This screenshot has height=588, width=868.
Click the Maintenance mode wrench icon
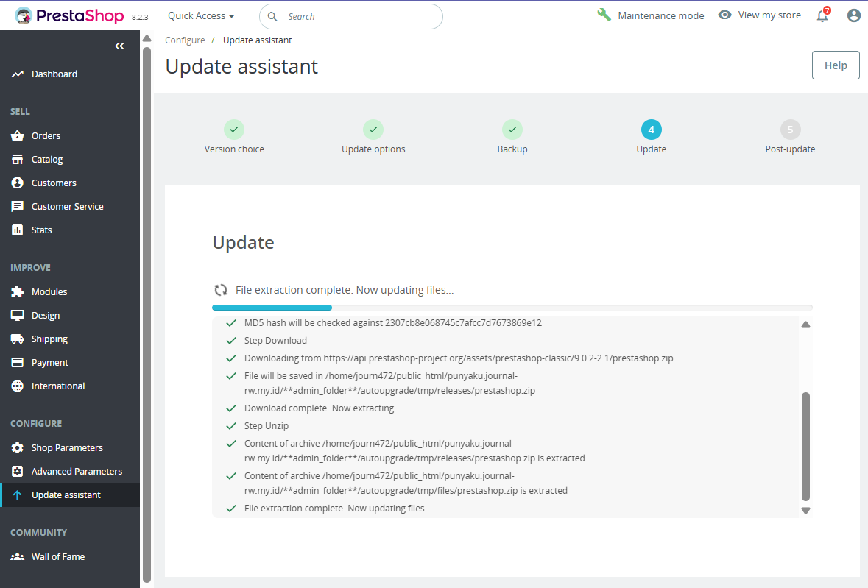click(x=604, y=15)
